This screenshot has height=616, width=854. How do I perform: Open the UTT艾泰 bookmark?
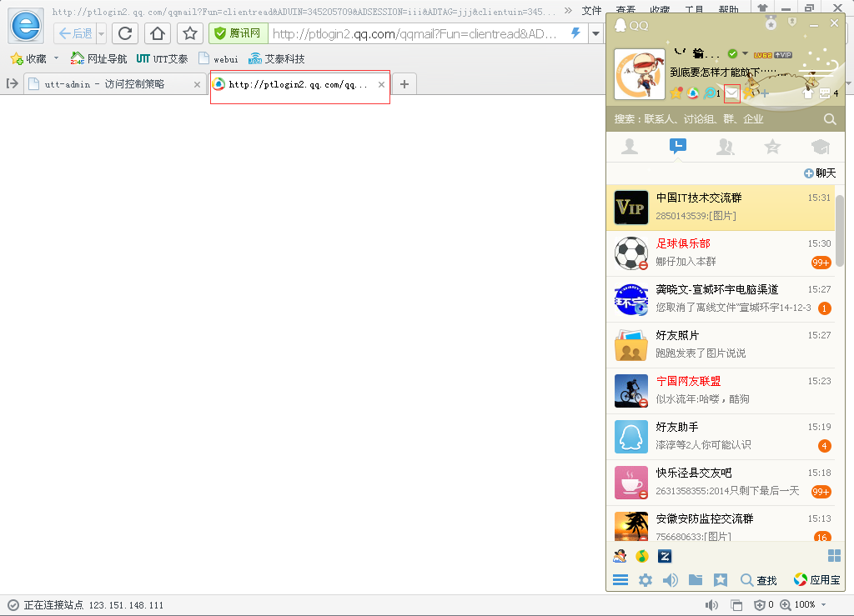(163, 59)
